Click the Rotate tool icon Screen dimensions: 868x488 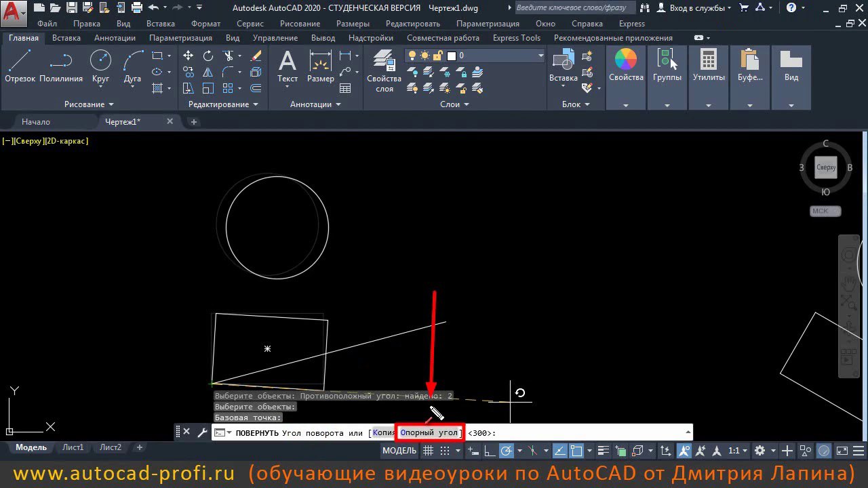click(x=208, y=56)
